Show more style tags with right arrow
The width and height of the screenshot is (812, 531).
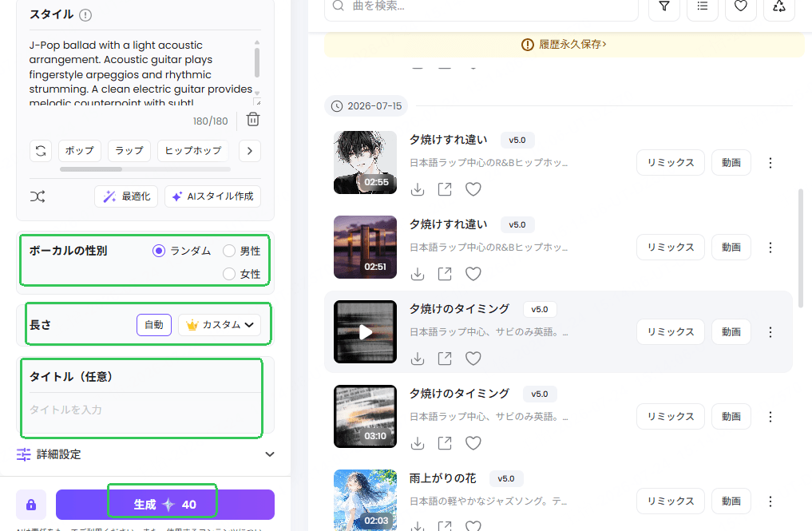[250, 151]
